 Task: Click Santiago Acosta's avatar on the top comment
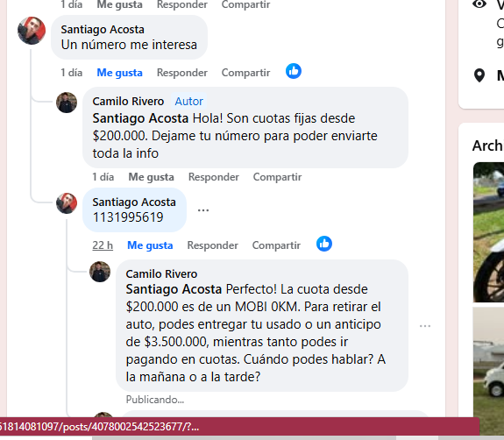(x=32, y=31)
